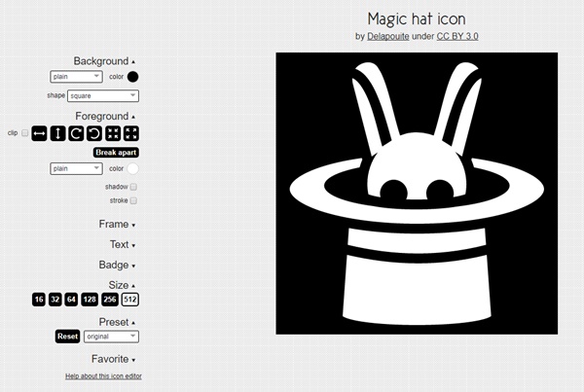The height and width of the screenshot is (392, 584).
Task: Open the Delapouite author link
Action: coord(388,37)
